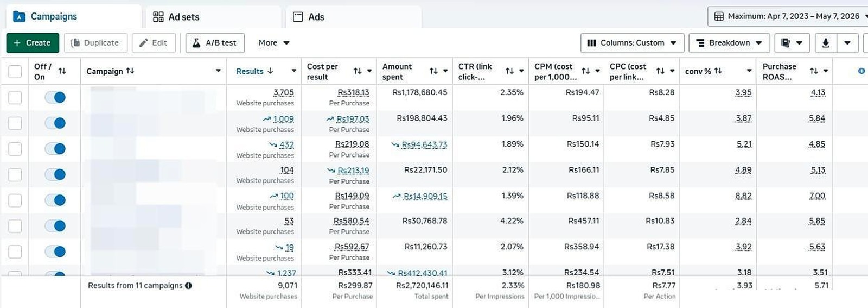This screenshot has height=308, width=868.
Task: Sort the conv % column arrows
Action: 718,71
